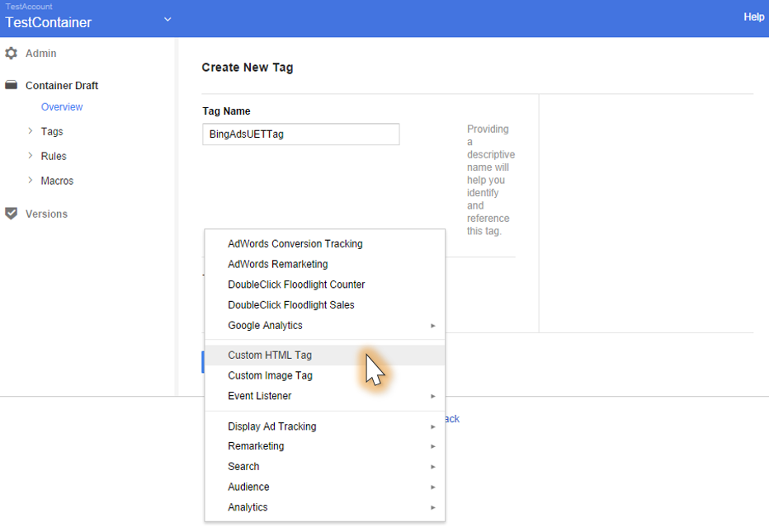Select Analytics menu entry
The image size is (769, 532).
point(324,507)
